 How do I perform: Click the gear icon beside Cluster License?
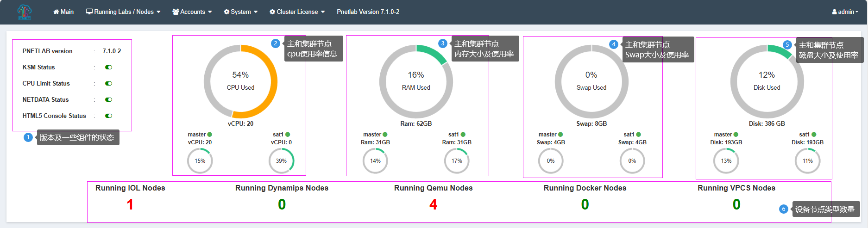click(x=272, y=12)
